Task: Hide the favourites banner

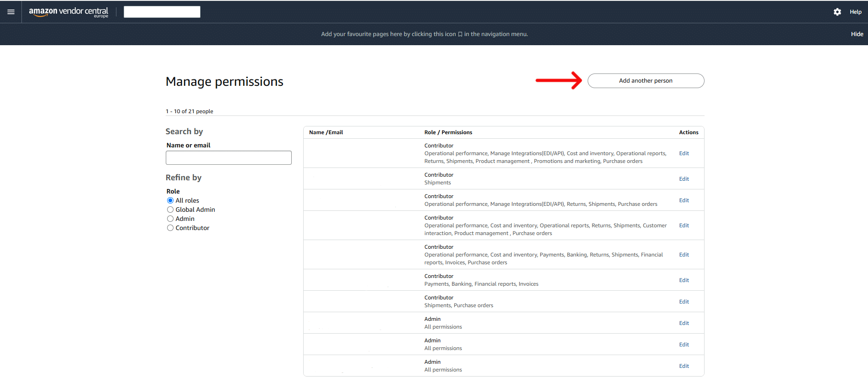Action: (x=857, y=34)
